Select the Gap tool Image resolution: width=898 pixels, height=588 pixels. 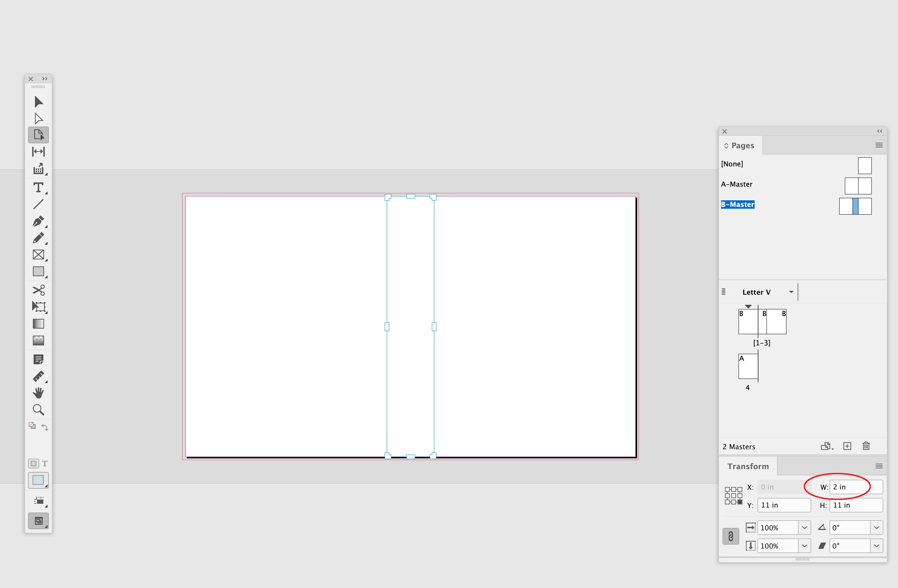tap(38, 152)
